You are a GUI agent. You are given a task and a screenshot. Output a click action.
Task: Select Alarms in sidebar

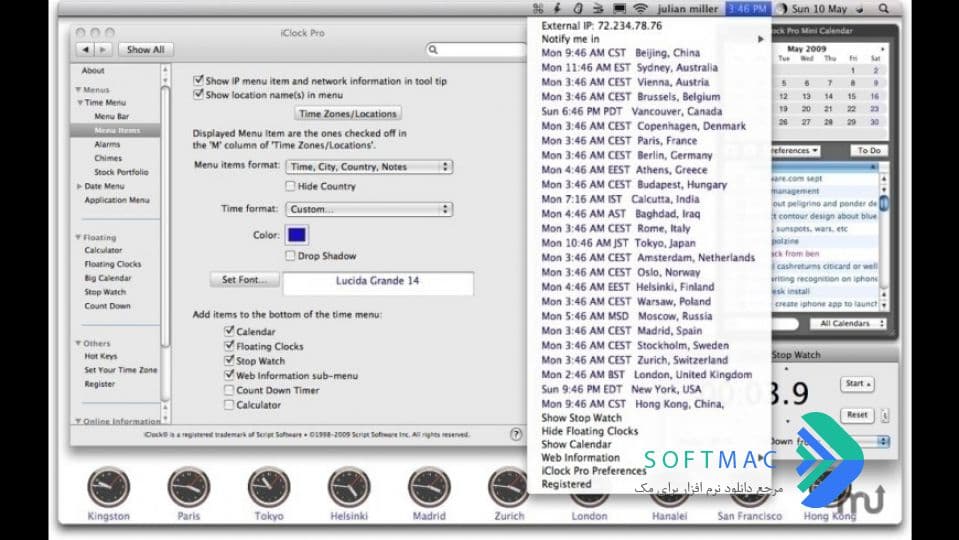point(107,144)
